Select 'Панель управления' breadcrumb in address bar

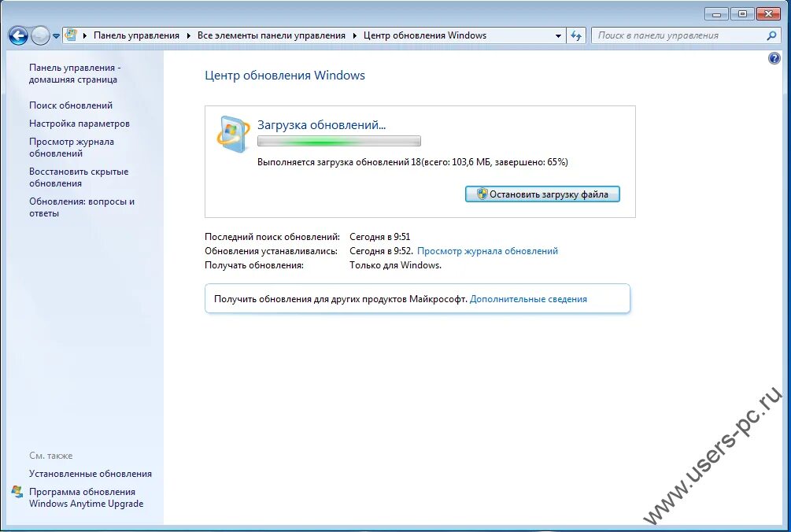136,35
